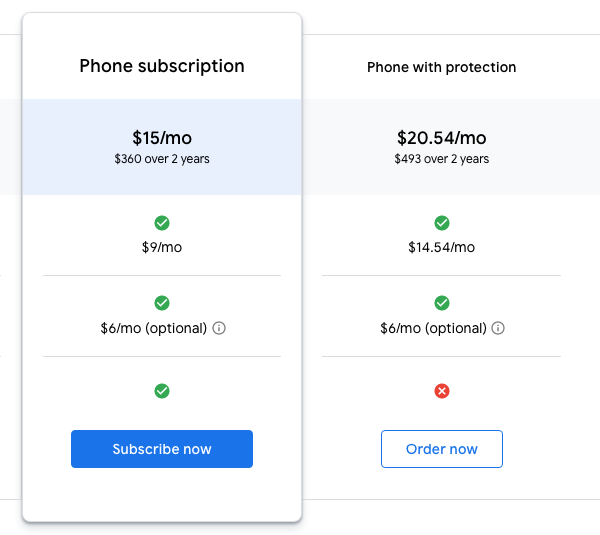The height and width of the screenshot is (535, 600).
Task: Click the $9/mo line item
Action: (x=162, y=247)
